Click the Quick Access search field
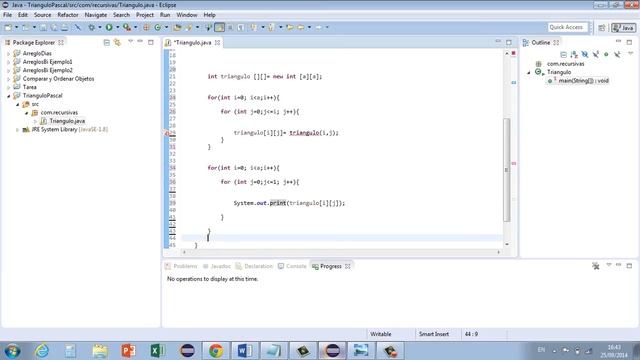 pos(567,27)
